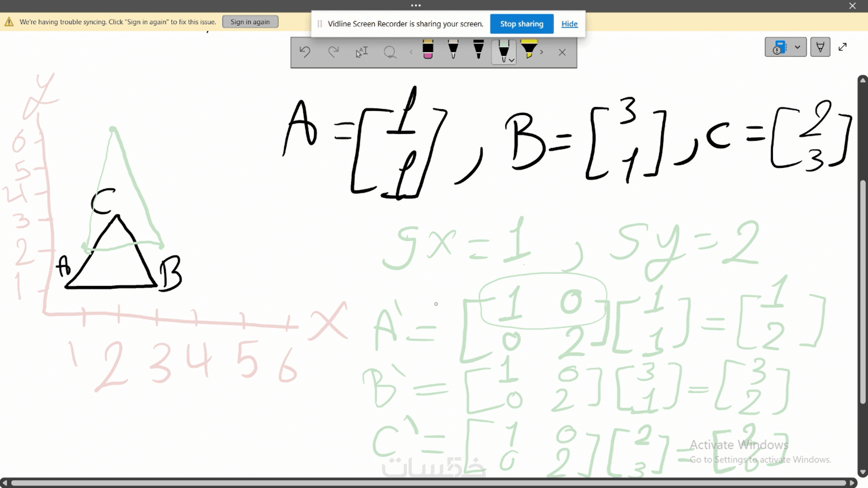Click the Sign in again button

(x=250, y=22)
